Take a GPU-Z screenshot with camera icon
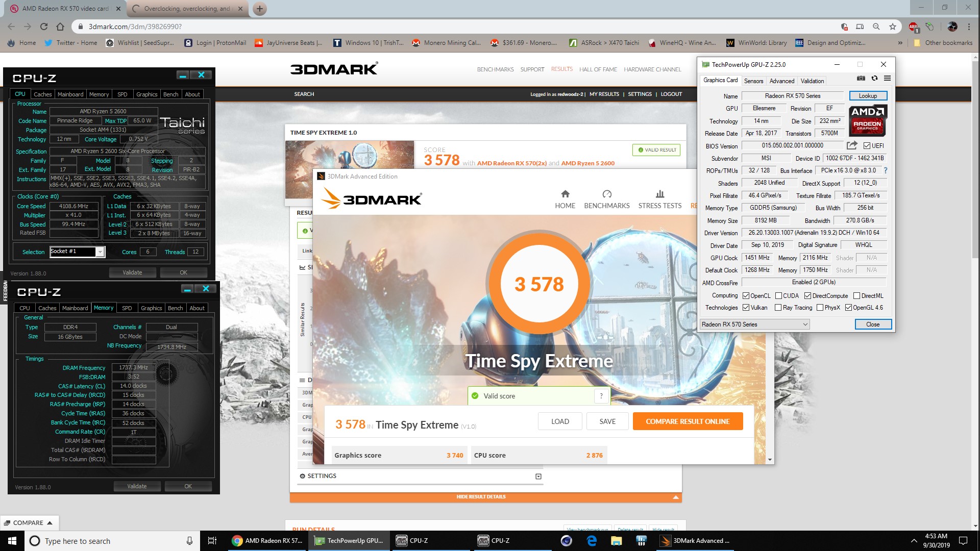Screen dimensions: 980x551 coord(861,78)
